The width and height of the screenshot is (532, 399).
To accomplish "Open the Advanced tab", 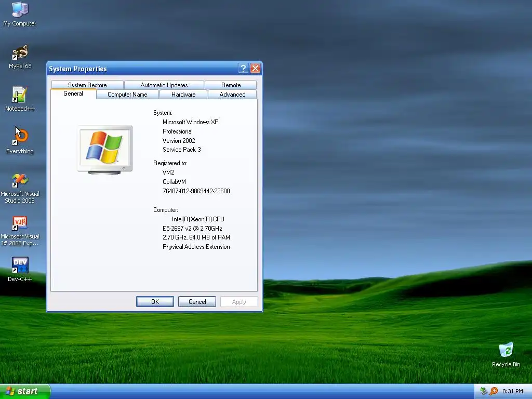I will [232, 95].
